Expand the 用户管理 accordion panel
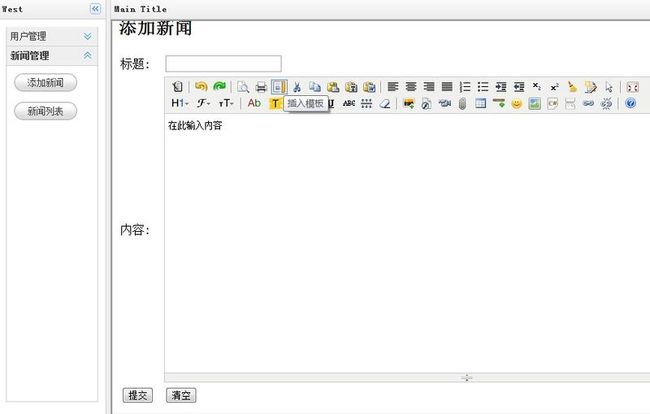The height and width of the screenshot is (414, 650). point(52,36)
